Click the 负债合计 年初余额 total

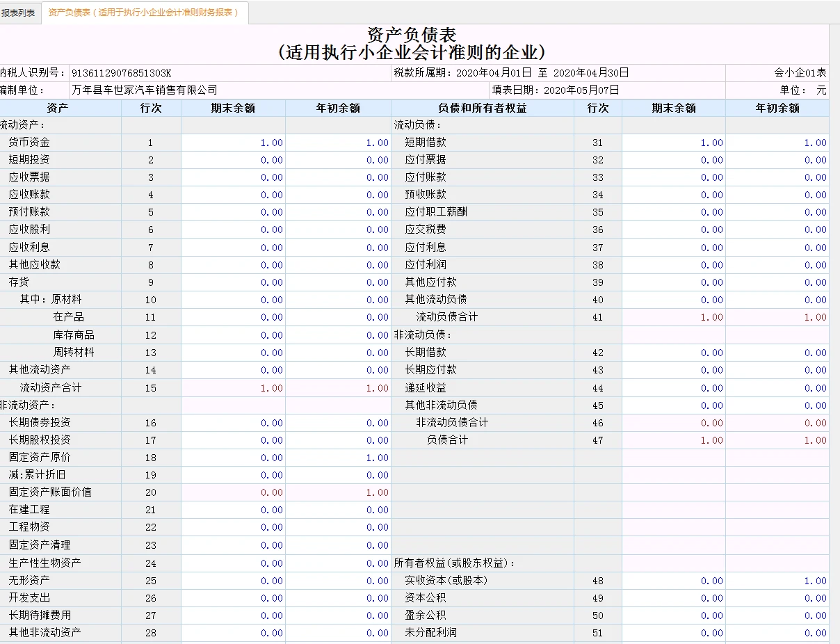point(777,440)
